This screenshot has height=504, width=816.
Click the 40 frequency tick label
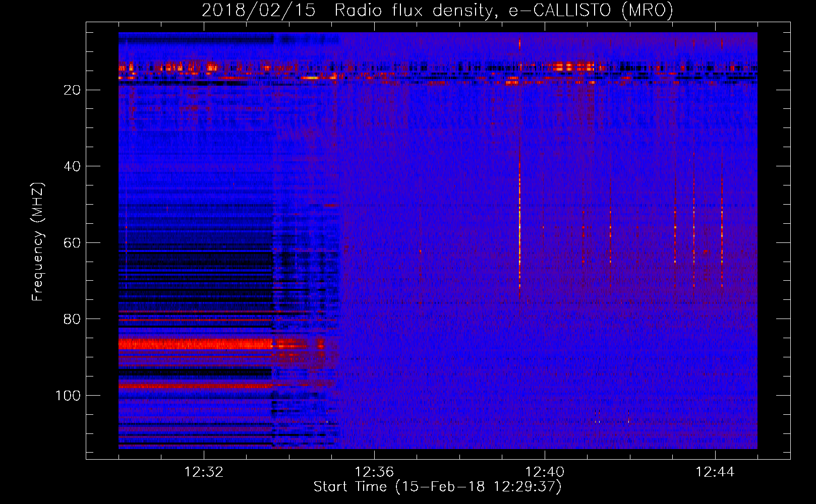(x=72, y=166)
